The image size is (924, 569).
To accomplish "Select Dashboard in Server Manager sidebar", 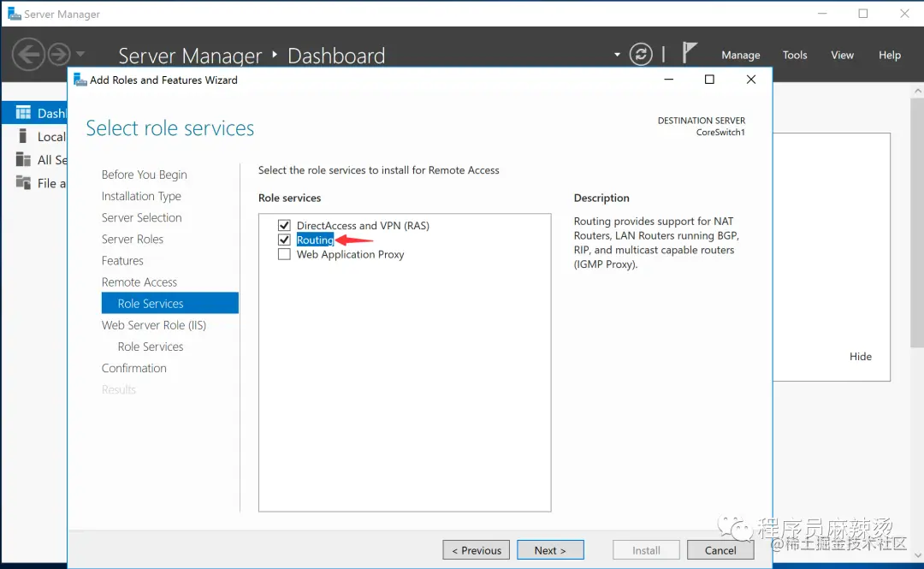I will coord(35,113).
